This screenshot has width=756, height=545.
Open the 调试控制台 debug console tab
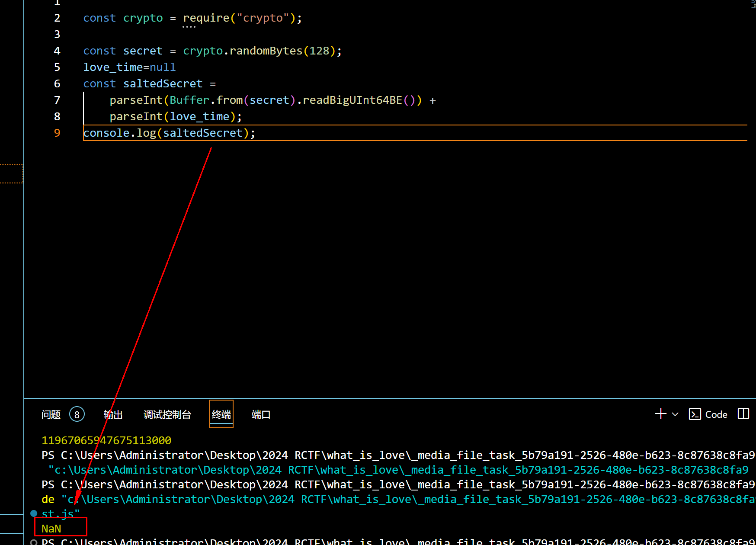pos(167,414)
